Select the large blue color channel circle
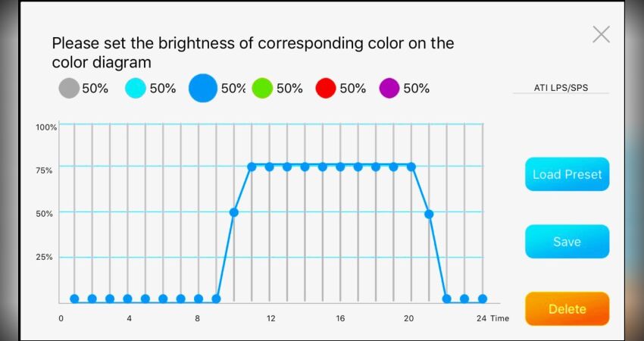644x341 pixels. tap(203, 89)
